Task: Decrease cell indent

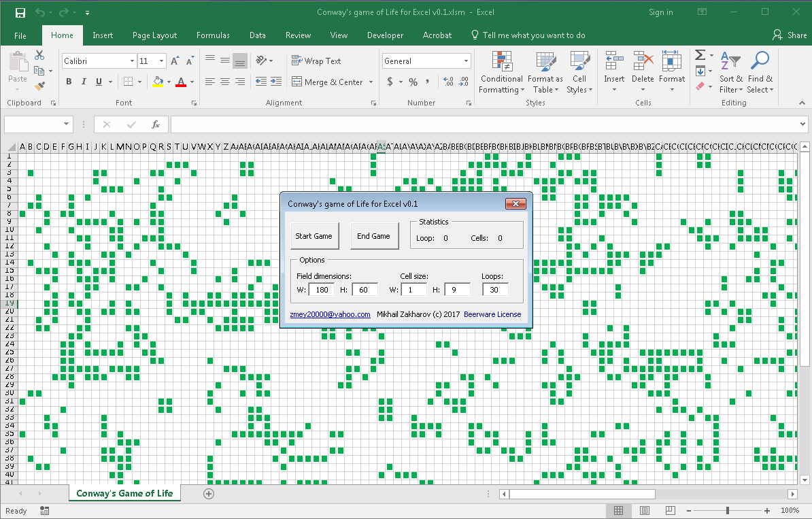Action: pyautogui.click(x=262, y=82)
